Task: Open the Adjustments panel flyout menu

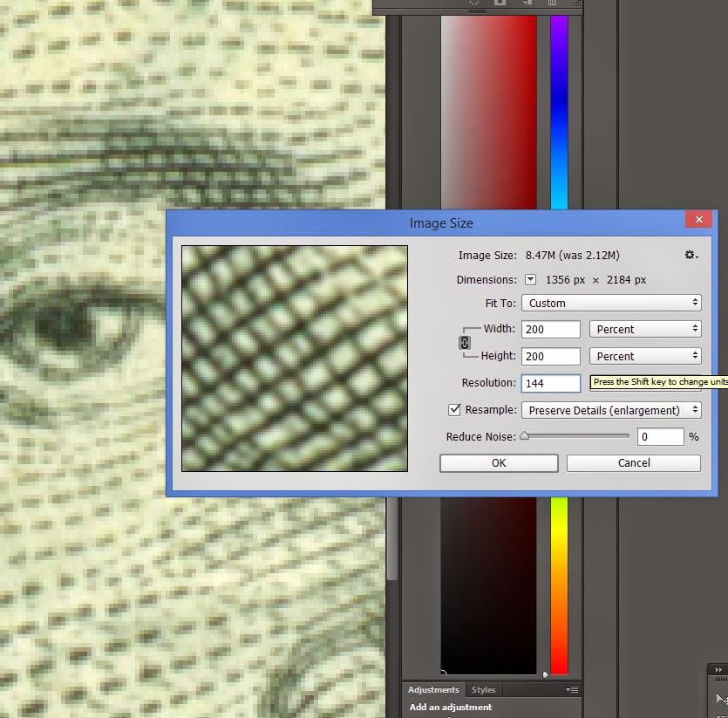Action: (x=572, y=690)
